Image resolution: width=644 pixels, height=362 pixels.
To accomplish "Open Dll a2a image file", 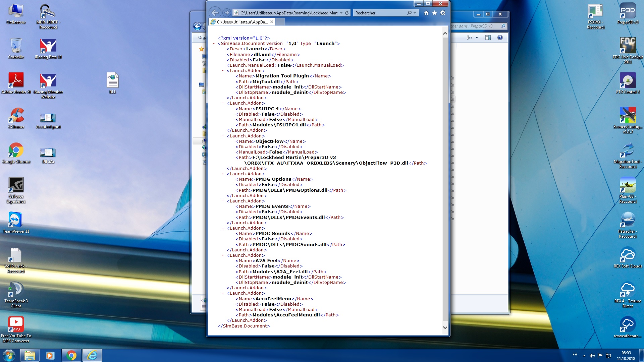I will (48, 156).
